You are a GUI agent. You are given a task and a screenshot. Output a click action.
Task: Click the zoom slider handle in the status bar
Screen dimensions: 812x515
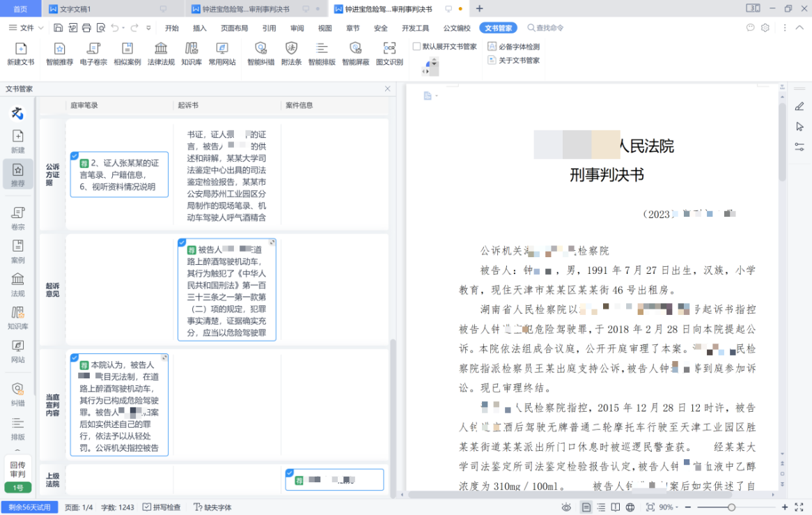(731, 507)
